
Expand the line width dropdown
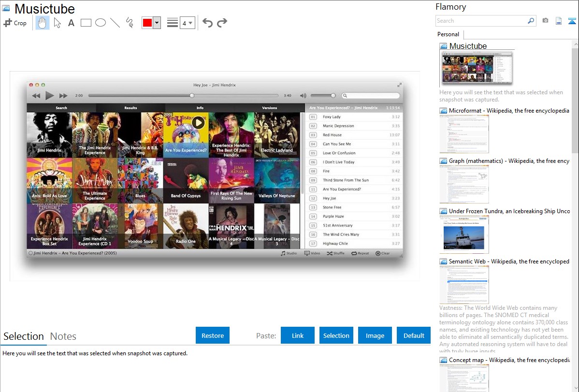pyautogui.click(x=187, y=23)
